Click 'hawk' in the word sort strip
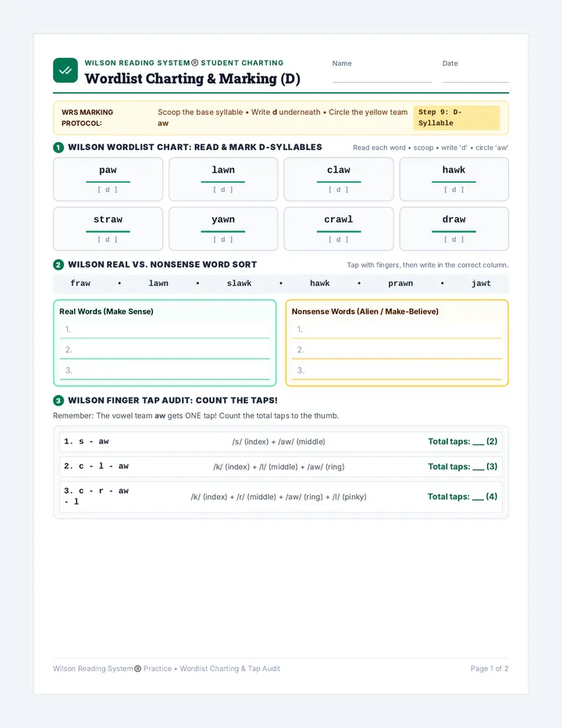562x728 pixels. tap(320, 284)
